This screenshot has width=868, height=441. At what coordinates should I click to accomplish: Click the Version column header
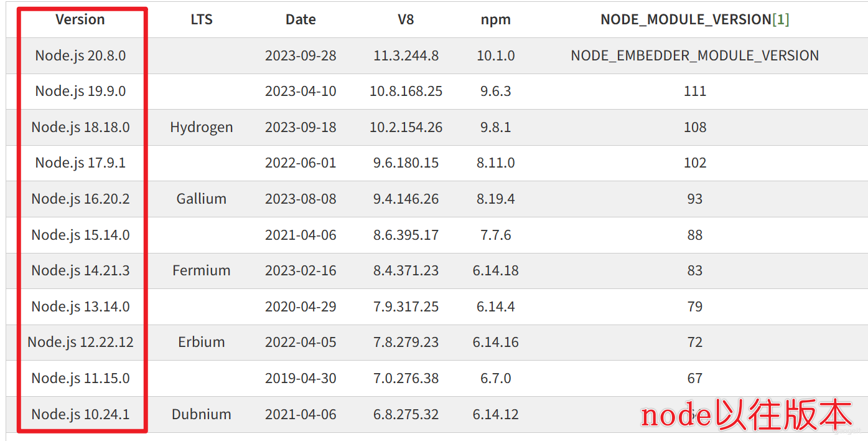tap(80, 19)
